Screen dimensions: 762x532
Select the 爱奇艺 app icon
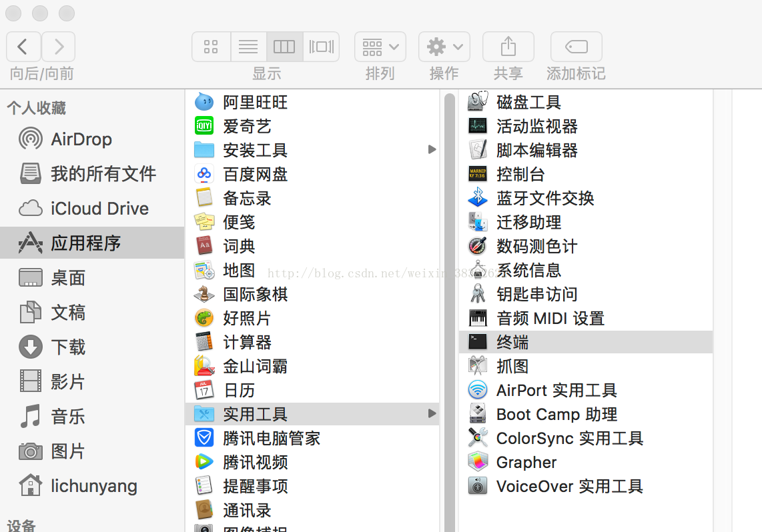point(204,126)
